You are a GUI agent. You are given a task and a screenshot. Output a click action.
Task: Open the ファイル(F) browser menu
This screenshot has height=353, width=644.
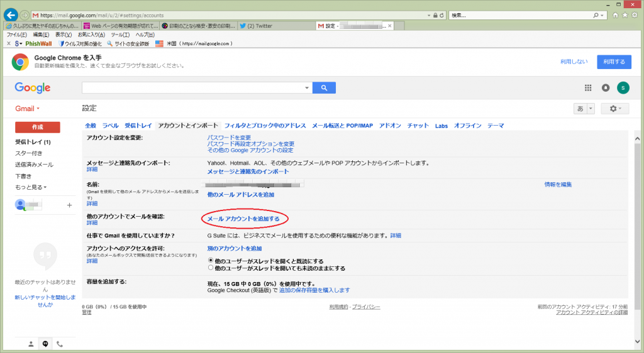tap(17, 35)
